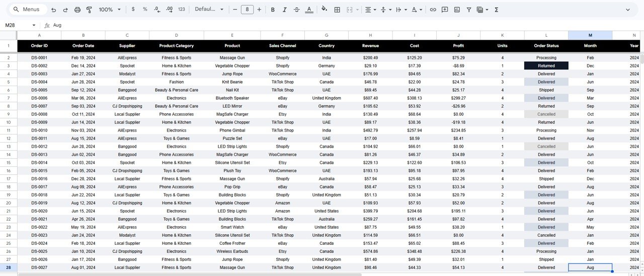Open the name box dropdown arrow
Screen dimensions: 644x276
click(34, 25)
